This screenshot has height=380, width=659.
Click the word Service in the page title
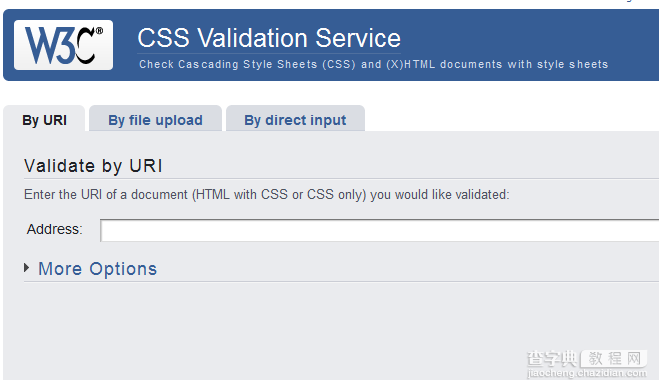click(x=358, y=38)
